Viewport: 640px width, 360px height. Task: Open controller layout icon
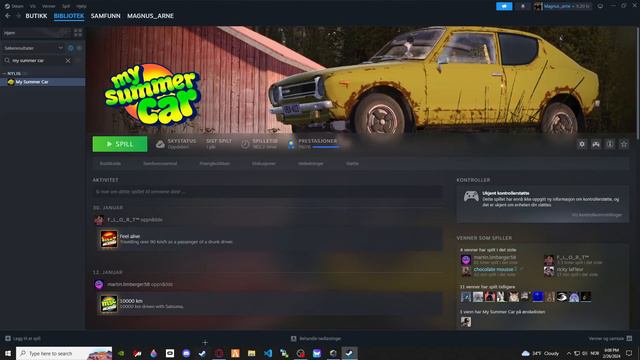596,144
